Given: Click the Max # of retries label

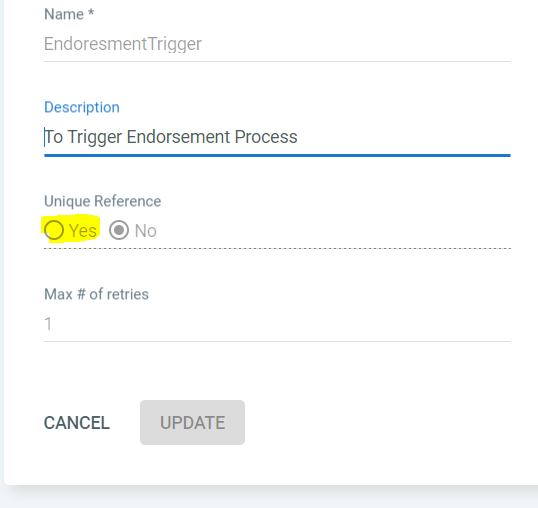Looking at the screenshot, I should pyautogui.click(x=96, y=294).
